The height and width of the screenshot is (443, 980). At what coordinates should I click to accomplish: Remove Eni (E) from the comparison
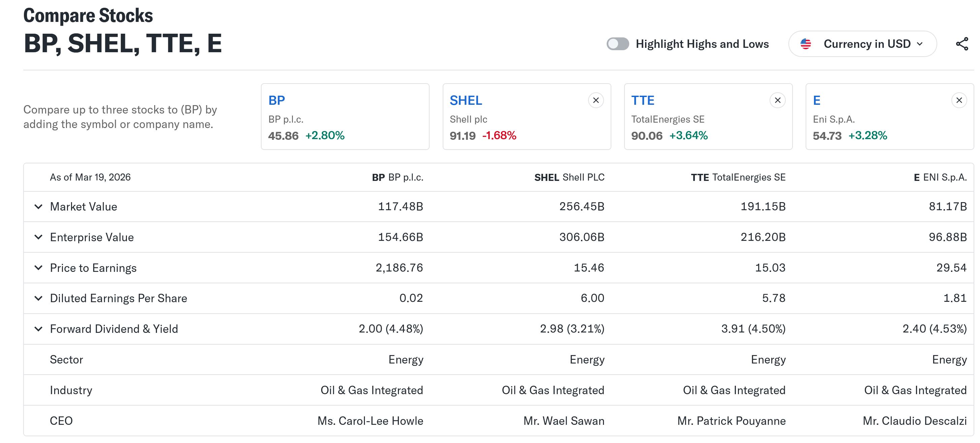[959, 100]
